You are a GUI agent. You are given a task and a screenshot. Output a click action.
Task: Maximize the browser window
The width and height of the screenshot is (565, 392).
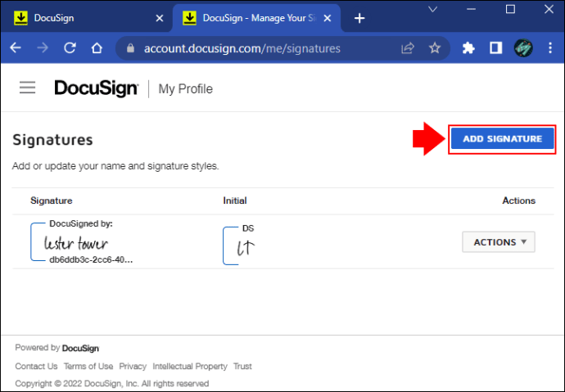point(510,9)
